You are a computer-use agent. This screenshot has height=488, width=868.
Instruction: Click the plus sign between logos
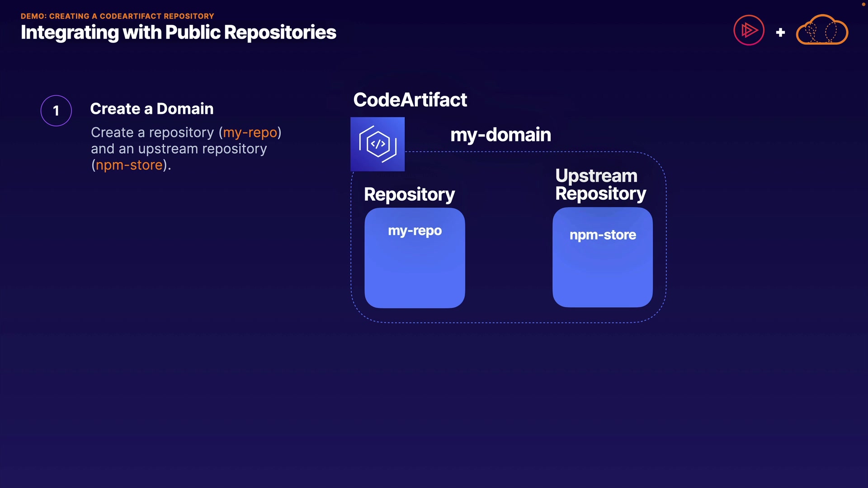(x=780, y=33)
